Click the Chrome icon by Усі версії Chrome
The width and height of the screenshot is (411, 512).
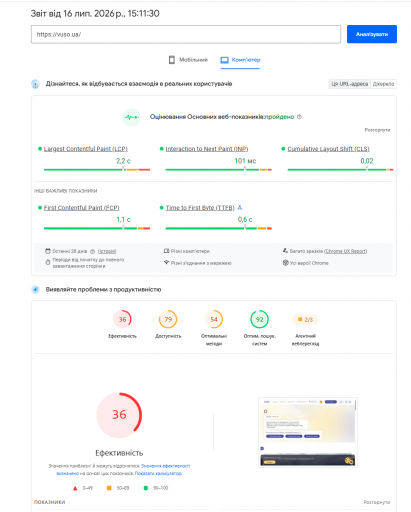[x=285, y=263]
